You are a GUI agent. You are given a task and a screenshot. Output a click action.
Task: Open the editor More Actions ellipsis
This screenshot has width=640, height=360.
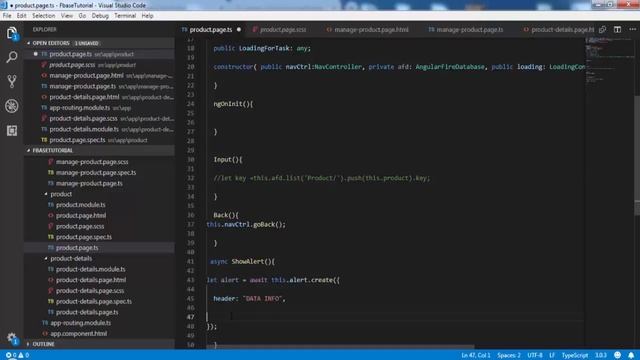pyautogui.click(x=632, y=29)
